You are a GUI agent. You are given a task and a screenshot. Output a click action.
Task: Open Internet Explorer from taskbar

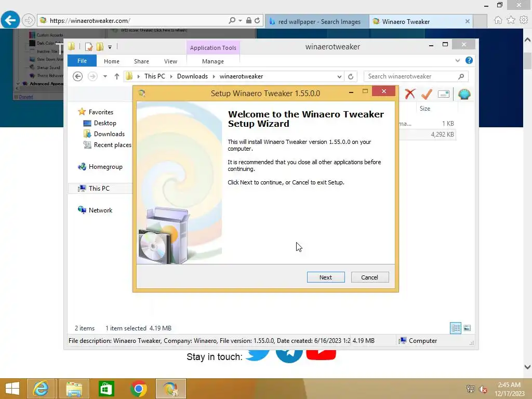pyautogui.click(x=41, y=389)
